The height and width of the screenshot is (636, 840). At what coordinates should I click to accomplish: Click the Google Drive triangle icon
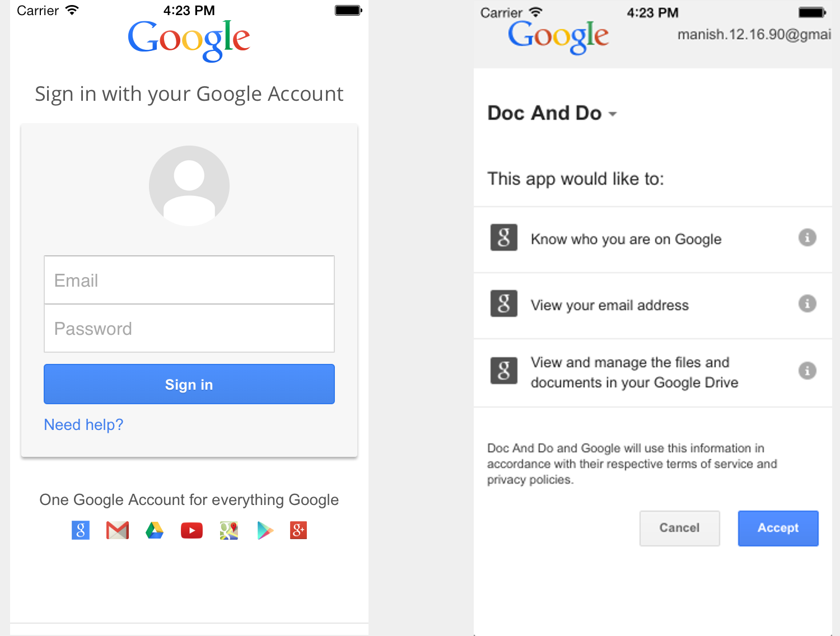pos(155,530)
